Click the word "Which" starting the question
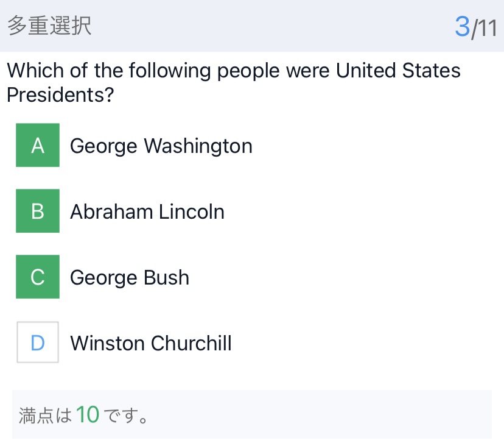Image resolution: width=504 pixels, height=443 pixels. (x=36, y=71)
